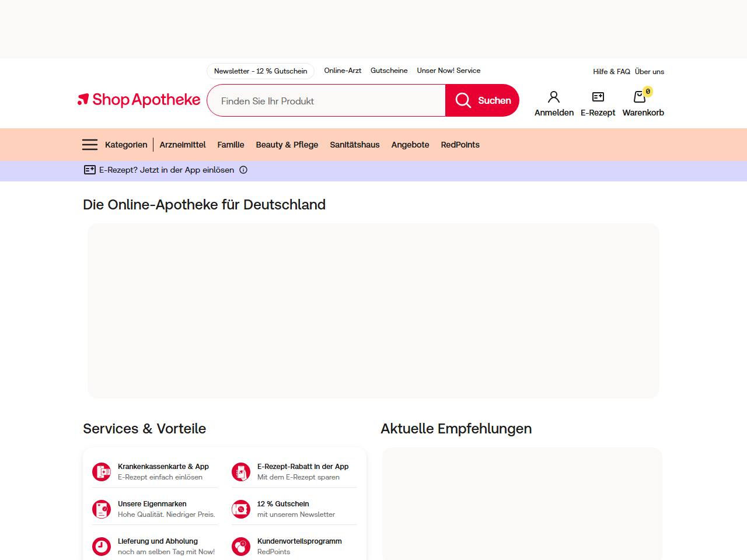Image resolution: width=747 pixels, height=560 pixels.
Task: Open the E-Rezept icon in header
Action: coord(598,97)
